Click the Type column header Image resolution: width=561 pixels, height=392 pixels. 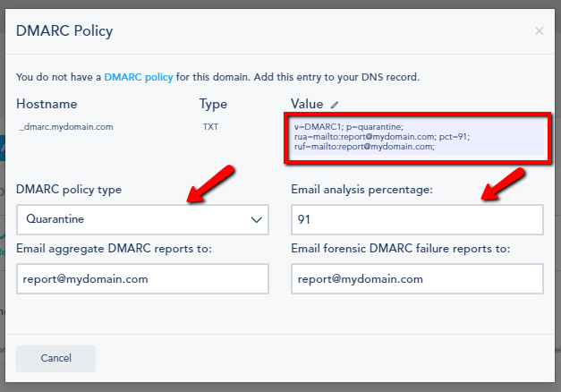tap(213, 105)
